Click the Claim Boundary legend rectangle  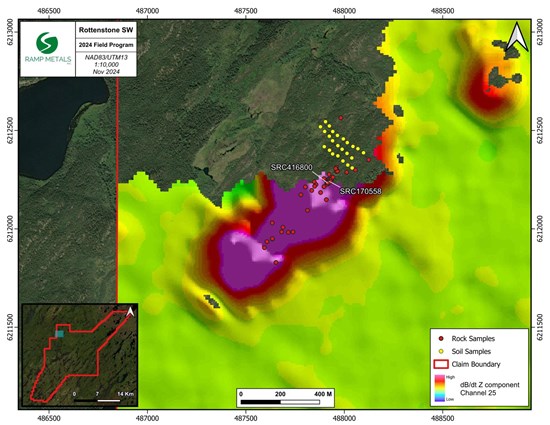[441, 364]
